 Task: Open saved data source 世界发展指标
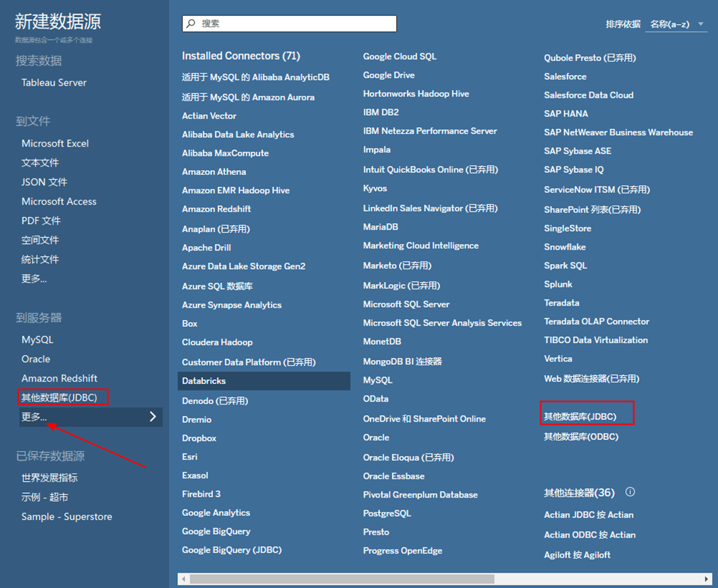pos(49,477)
